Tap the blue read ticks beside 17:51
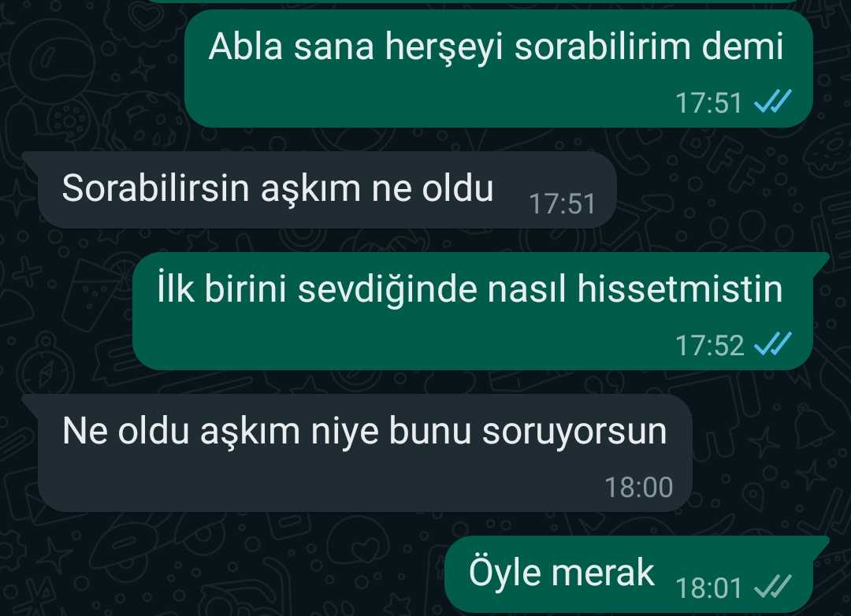The image size is (851, 616). tap(774, 102)
